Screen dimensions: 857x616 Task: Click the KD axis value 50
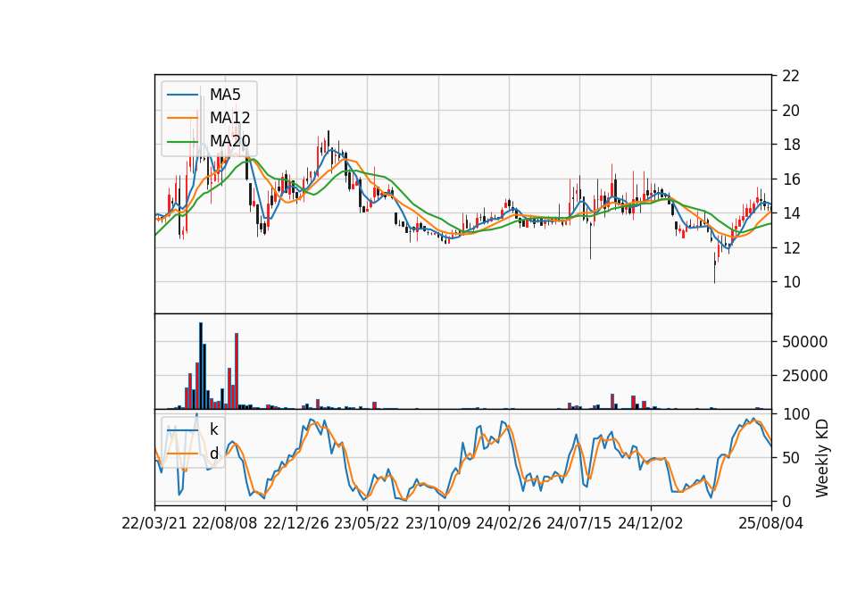click(792, 457)
